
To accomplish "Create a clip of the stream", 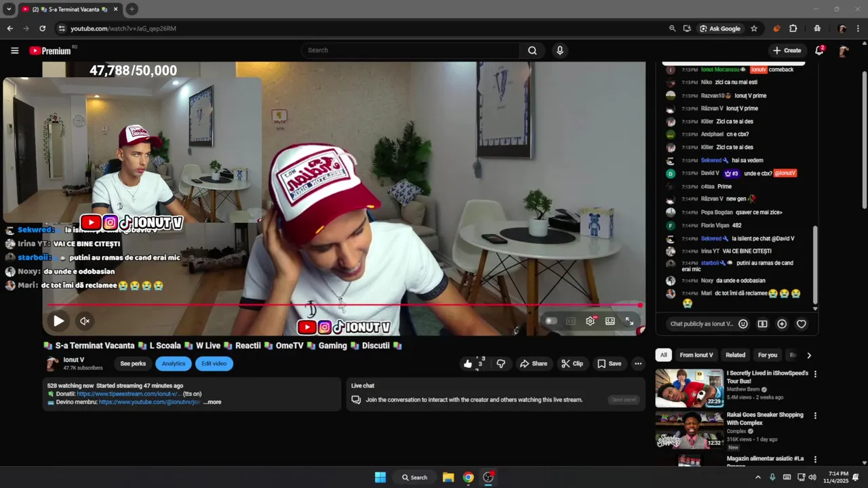I will tap(572, 364).
